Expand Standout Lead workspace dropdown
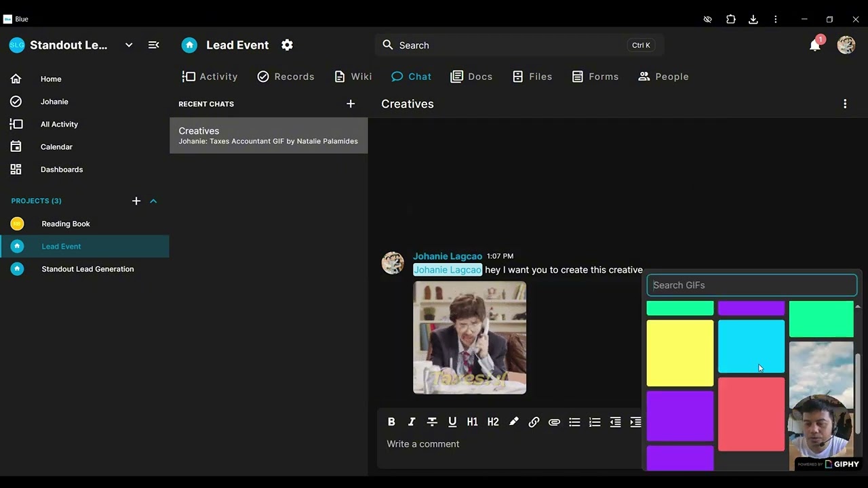The height and width of the screenshot is (488, 868). (129, 45)
